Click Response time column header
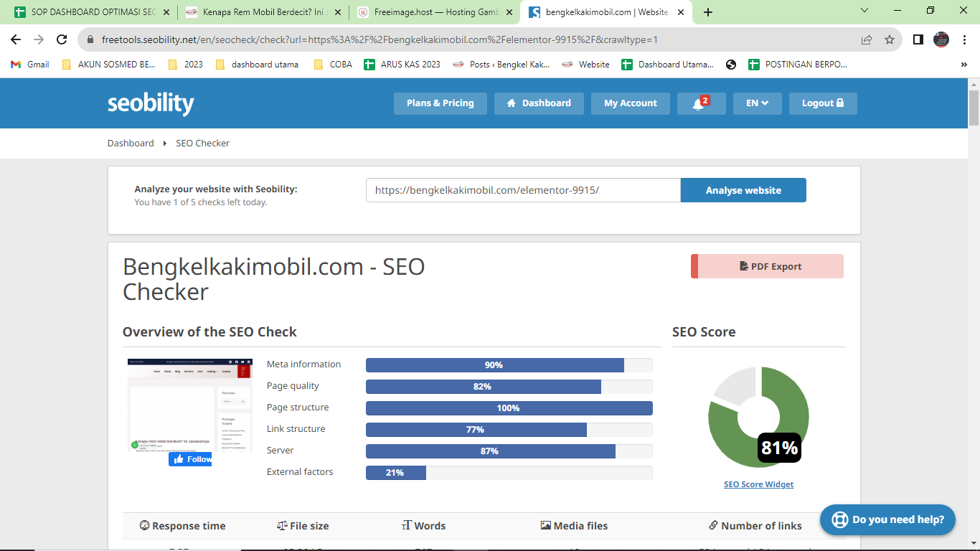 182,526
